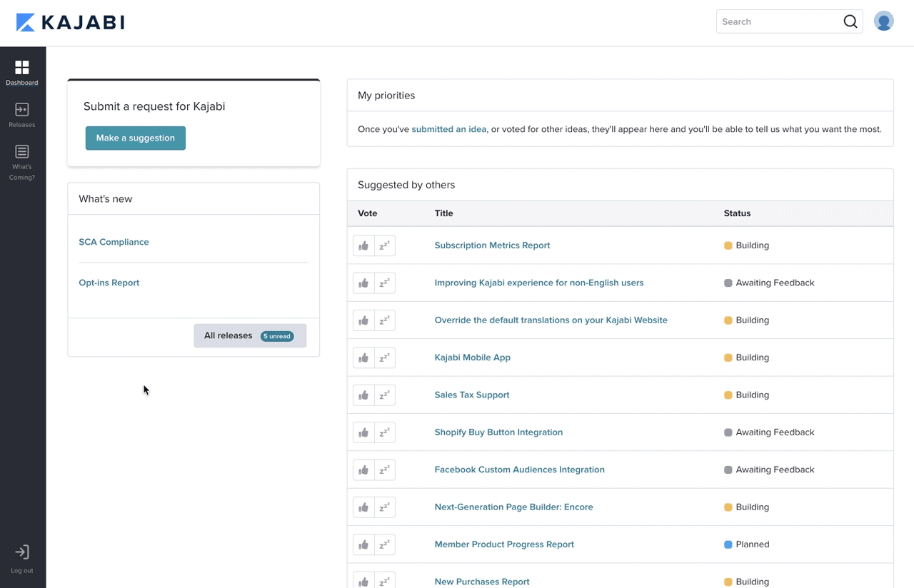This screenshot has height=588, width=914.
Task: Snooze Kajabi Mobile App idea
Action: tap(385, 358)
